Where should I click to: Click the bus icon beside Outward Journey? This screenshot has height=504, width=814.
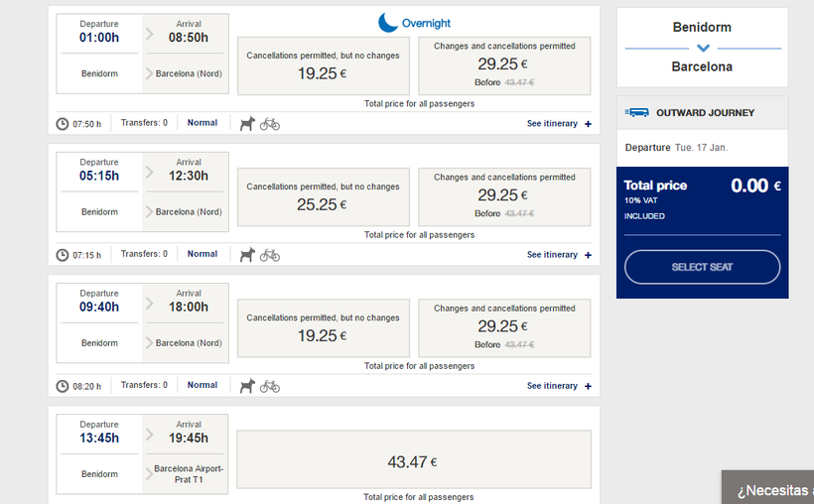coord(639,113)
